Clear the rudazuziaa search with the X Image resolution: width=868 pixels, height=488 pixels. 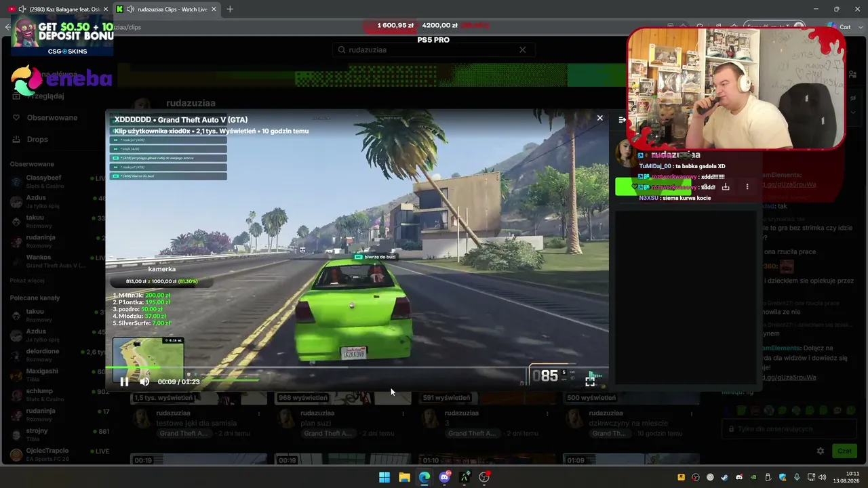click(x=522, y=49)
